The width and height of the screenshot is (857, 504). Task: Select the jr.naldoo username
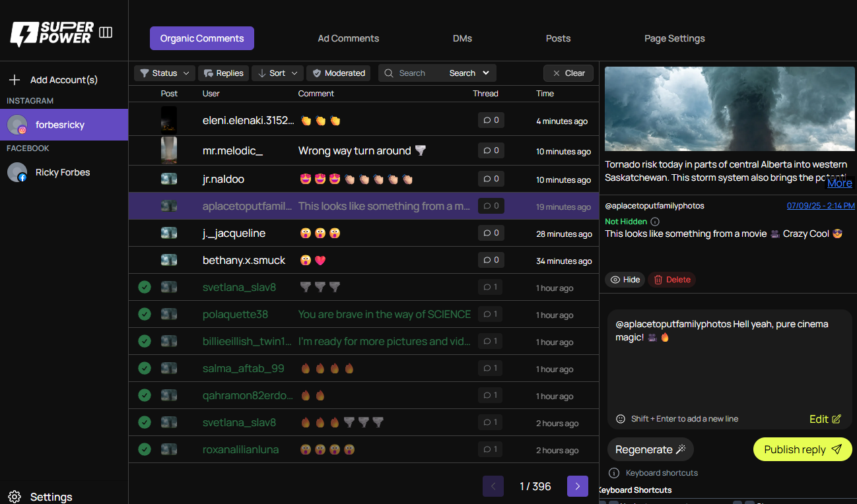(x=224, y=179)
